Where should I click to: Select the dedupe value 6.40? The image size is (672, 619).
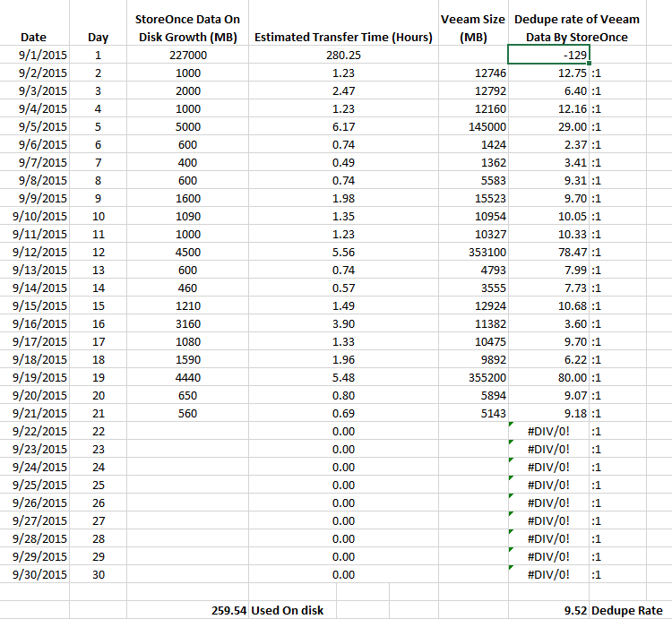pyautogui.click(x=548, y=90)
